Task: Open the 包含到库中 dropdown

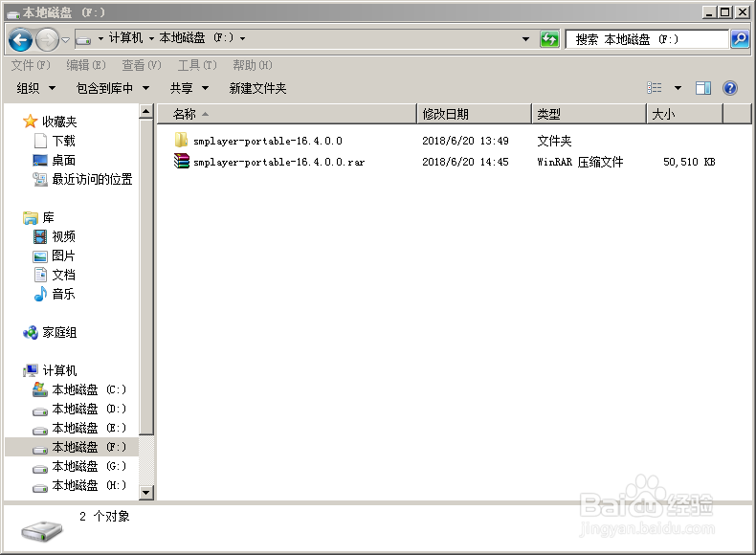Action: [x=112, y=88]
